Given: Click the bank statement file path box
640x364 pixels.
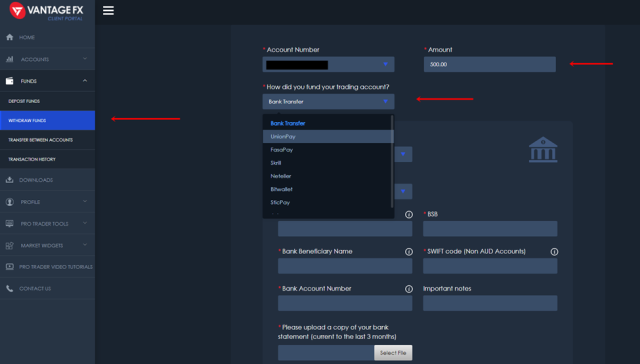Looking at the screenshot, I should coord(326,353).
